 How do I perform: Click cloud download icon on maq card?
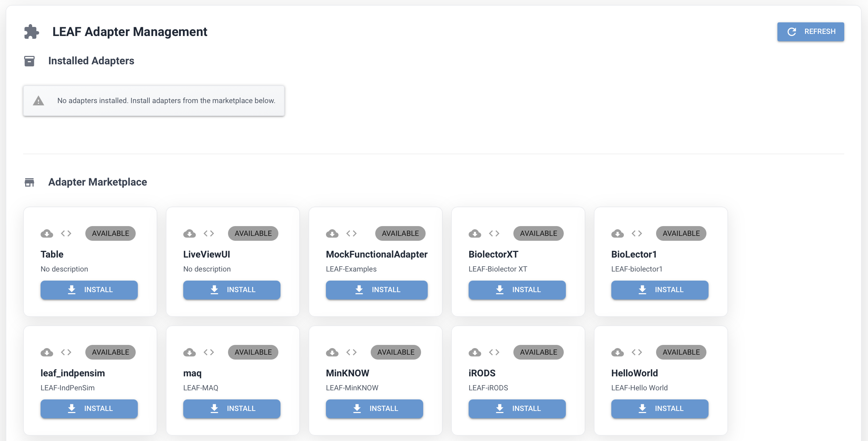click(x=190, y=352)
